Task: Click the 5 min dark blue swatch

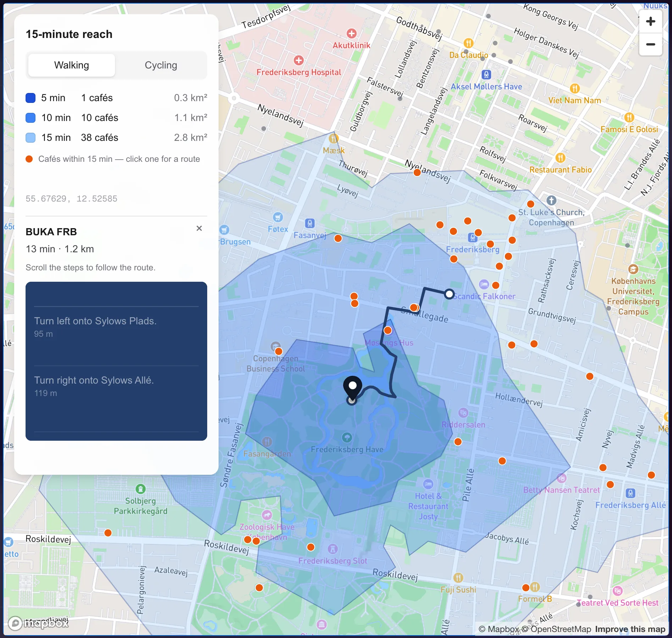Action: (31, 98)
